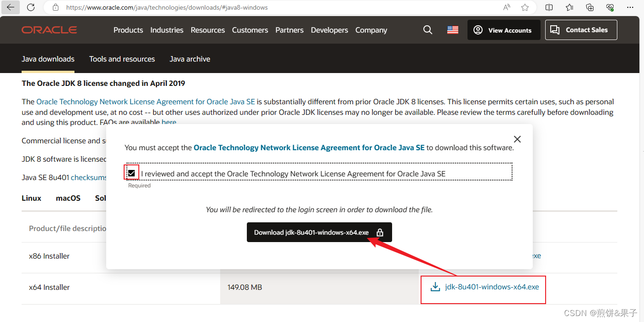644x322 pixels.
Task: Open the Industries menu
Action: coord(167,30)
